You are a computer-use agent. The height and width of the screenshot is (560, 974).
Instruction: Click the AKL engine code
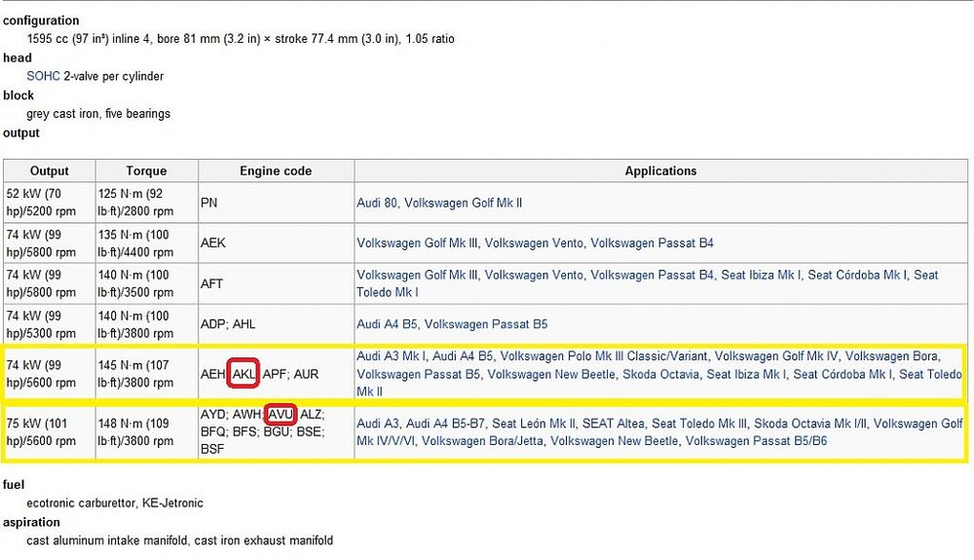(243, 374)
